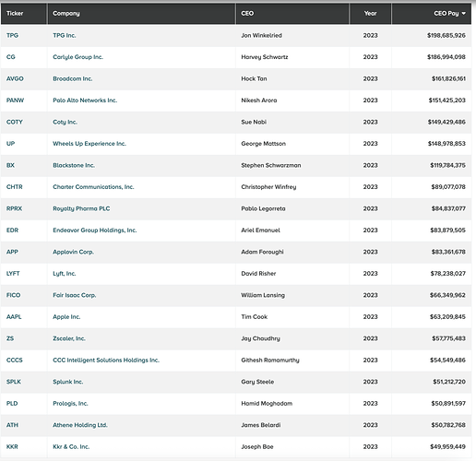
Task: Select CEO name Ariel Emanuel
Action: (x=260, y=230)
